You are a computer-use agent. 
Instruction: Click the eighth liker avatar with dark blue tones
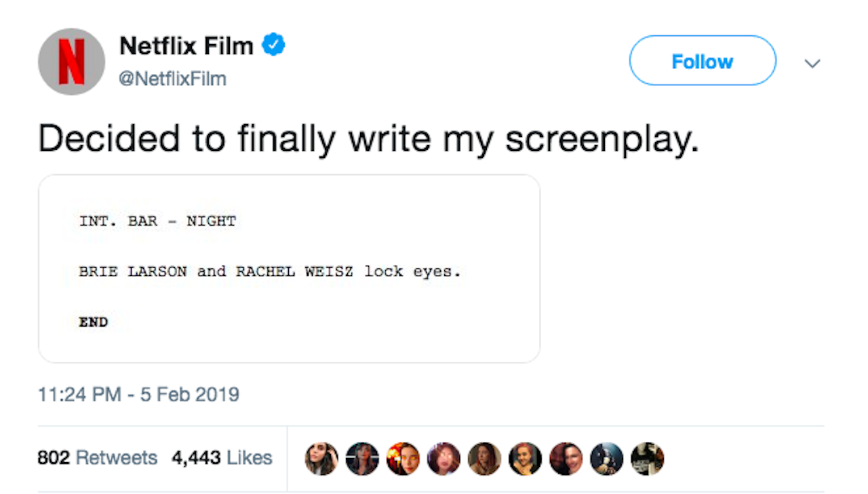(x=606, y=459)
